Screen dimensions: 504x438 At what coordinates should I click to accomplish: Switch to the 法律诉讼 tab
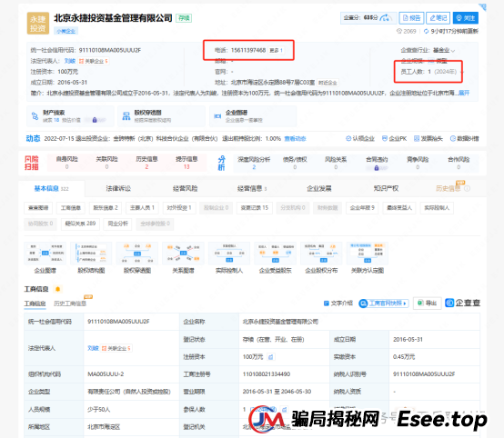pyautogui.click(x=118, y=188)
